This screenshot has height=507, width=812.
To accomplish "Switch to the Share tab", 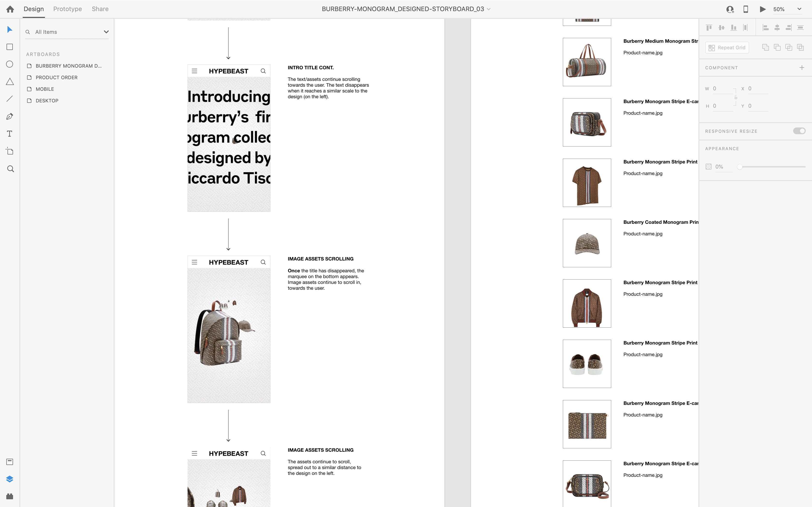I will pyautogui.click(x=100, y=9).
